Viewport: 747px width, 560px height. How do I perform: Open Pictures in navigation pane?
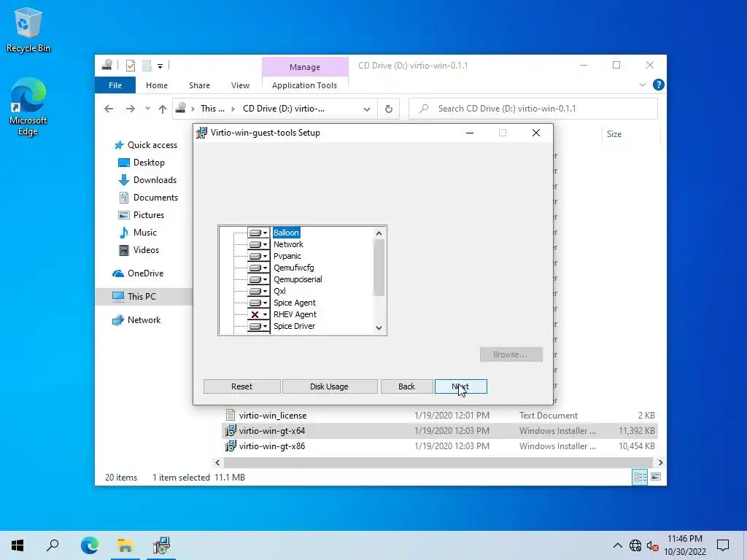(141, 215)
